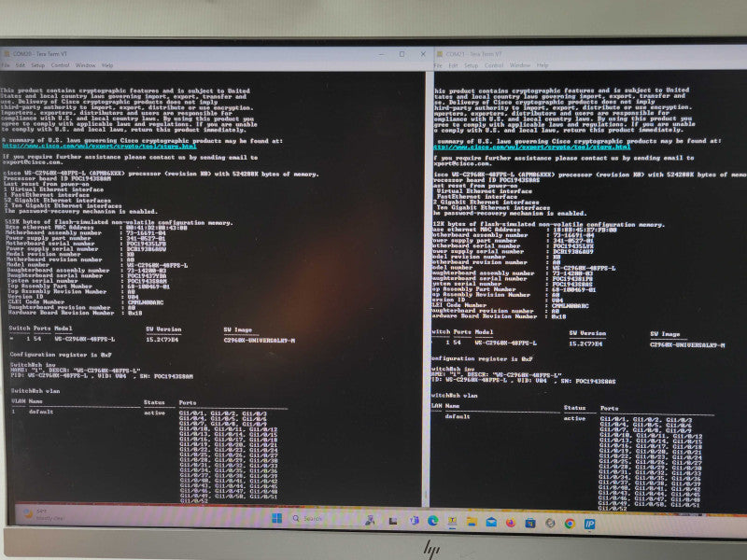The width and height of the screenshot is (747, 560).
Task: Click 'password-recovery mechanism is enabled' line in COM21
Action: point(510,213)
